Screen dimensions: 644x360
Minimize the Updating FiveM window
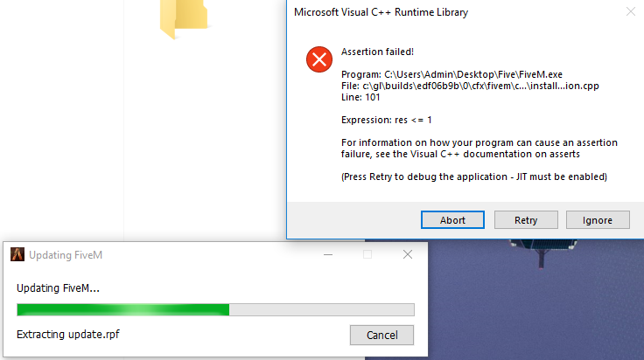pos(328,254)
